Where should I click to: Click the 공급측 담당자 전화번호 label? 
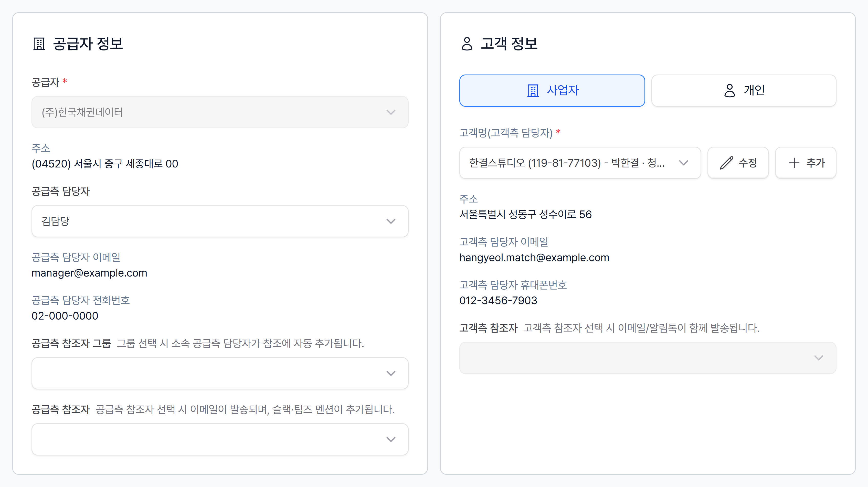tap(81, 300)
